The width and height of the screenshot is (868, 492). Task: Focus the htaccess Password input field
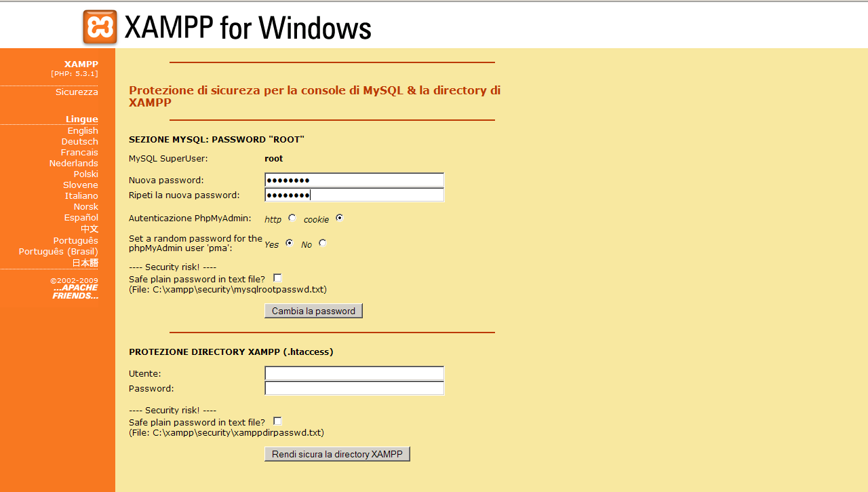pos(354,388)
